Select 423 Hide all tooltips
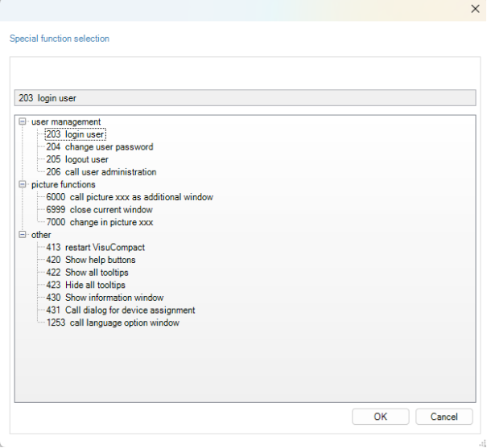The height and width of the screenshot is (448, 487). point(85,285)
